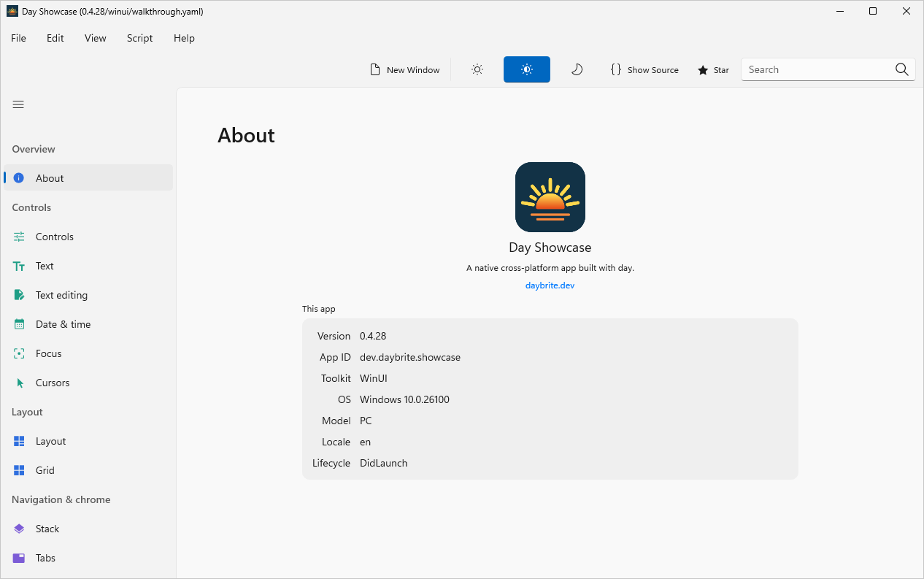Click the App ID value dev.daybrite.showcase
Image resolution: width=924 pixels, height=579 pixels.
pyautogui.click(x=410, y=357)
